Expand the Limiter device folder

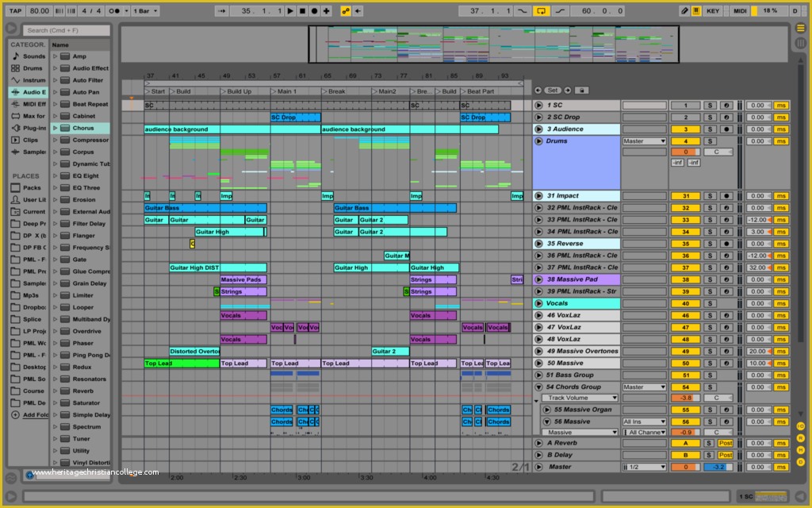click(55, 295)
